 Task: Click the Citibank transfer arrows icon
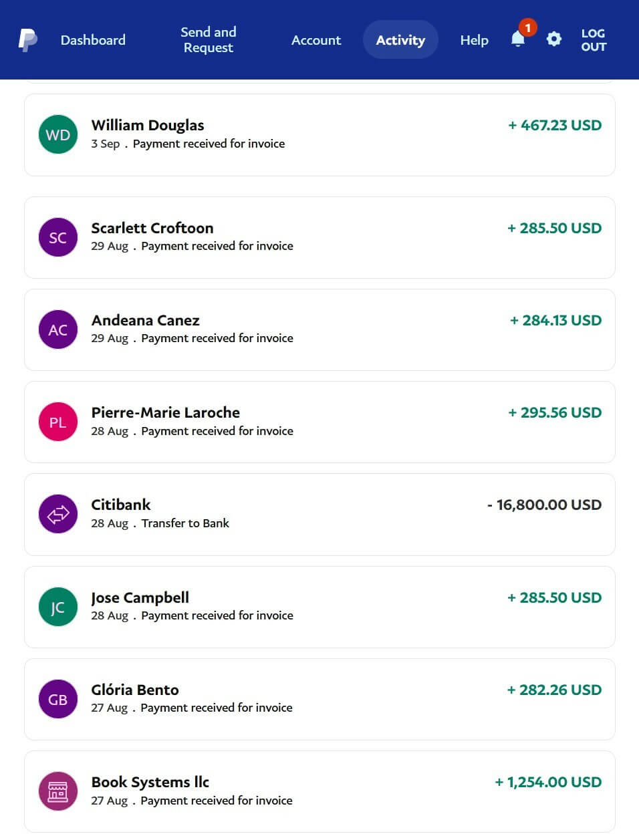[58, 514]
